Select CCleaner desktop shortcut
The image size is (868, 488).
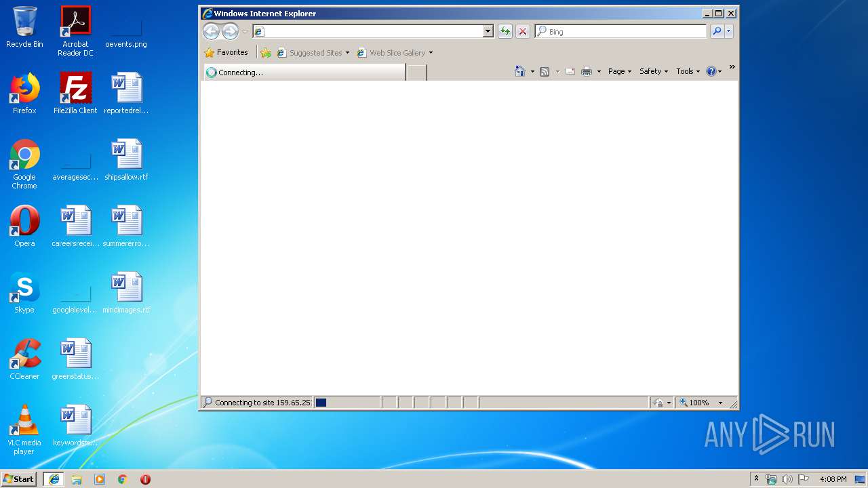24,359
